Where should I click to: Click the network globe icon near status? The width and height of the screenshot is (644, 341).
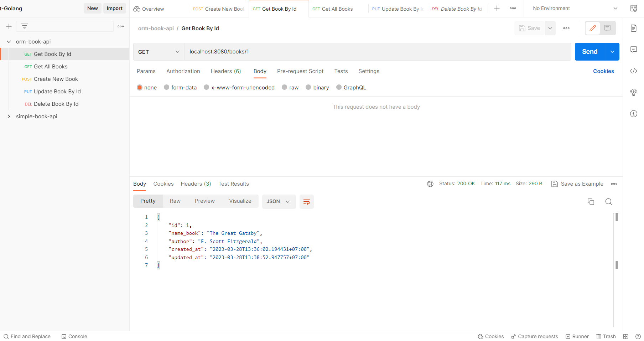click(430, 184)
